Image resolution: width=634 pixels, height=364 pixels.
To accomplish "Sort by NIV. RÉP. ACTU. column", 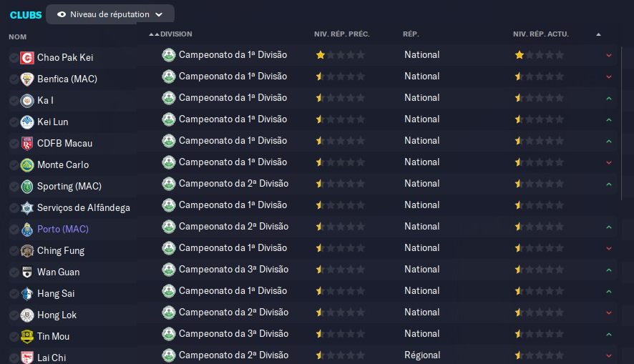I will [x=540, y=34].
